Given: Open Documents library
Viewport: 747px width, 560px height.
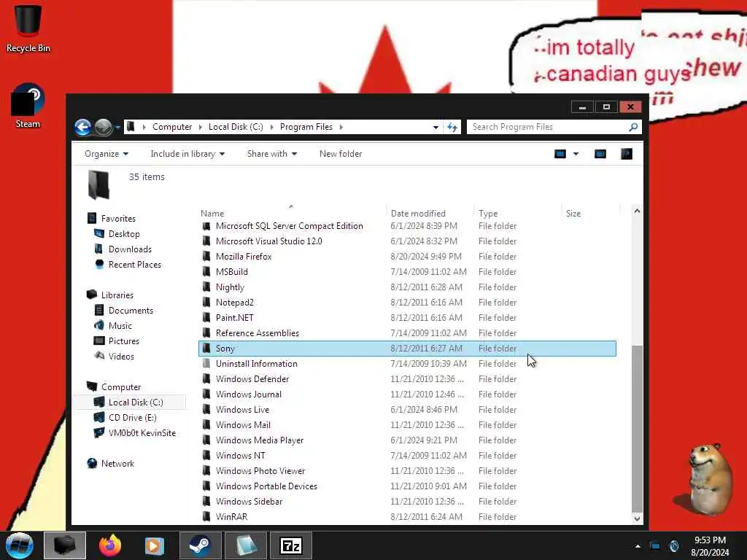Looking at the screenshot, I should pyautogui.click(x=131, y=311).
